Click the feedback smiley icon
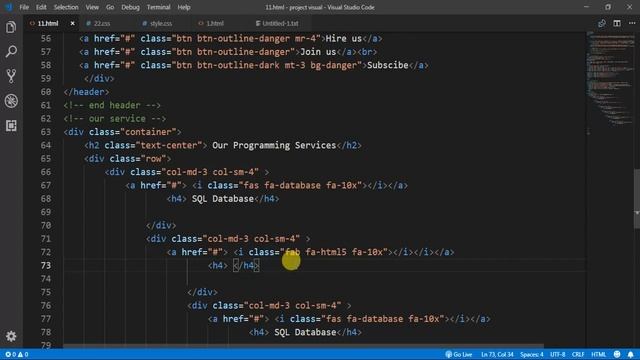The height and width of the screenshot is (360, 640). click(x=617, y=354)
